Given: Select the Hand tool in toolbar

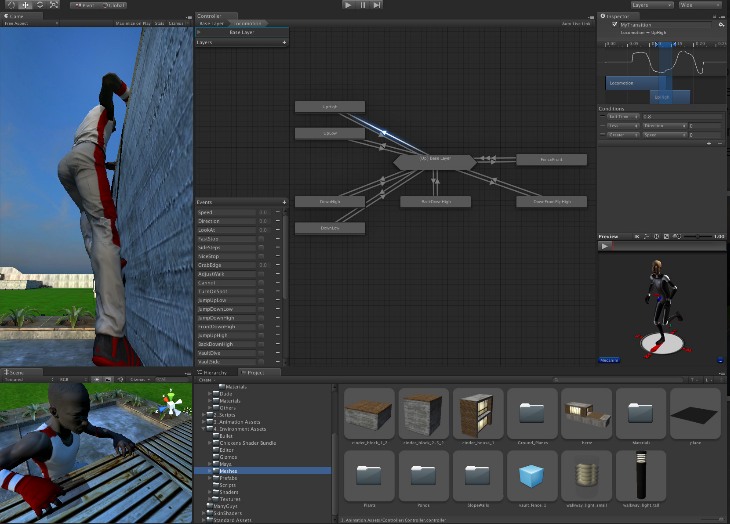Looking at the screenshot, I should click(9, 5).
